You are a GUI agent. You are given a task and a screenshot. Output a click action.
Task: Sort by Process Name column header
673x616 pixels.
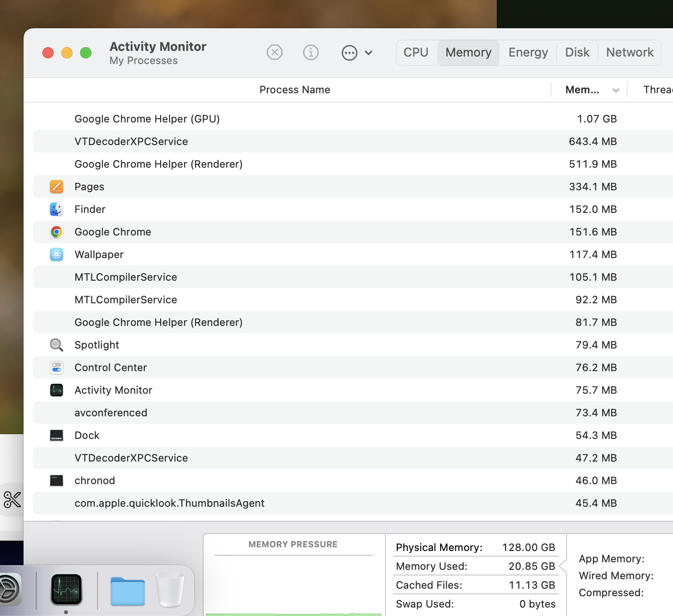point(295,90)
